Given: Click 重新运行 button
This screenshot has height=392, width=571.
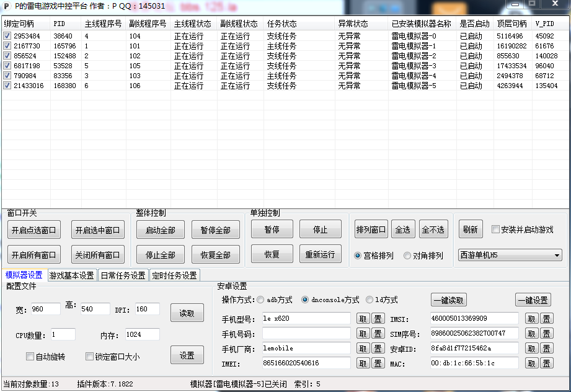Looking at the screenshot, I should (x=320, y=254).
